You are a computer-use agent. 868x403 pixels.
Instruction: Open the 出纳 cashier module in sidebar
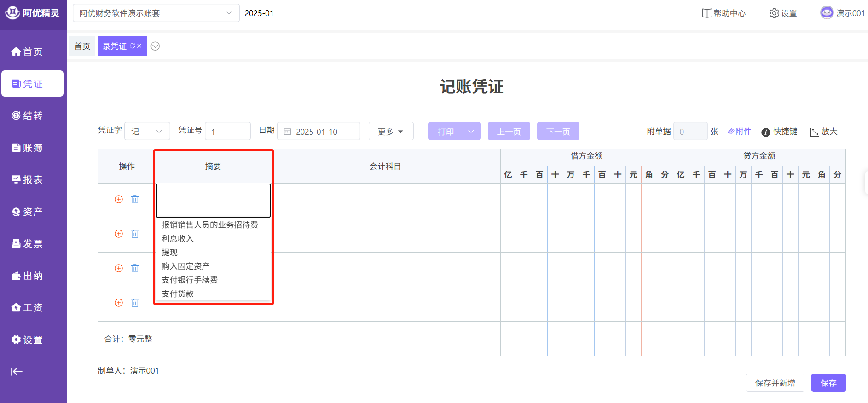28,276
